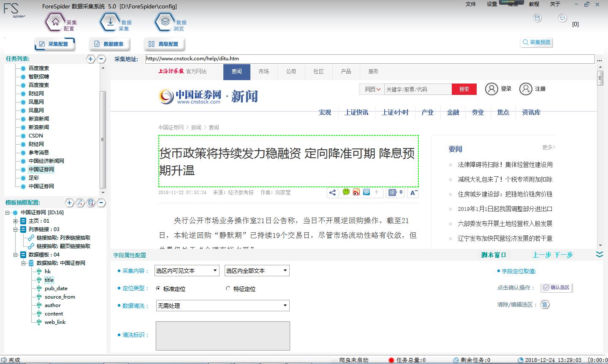Select the 数据采集 download icon
The width and height of the screenshot is (608, 364).
110,22
